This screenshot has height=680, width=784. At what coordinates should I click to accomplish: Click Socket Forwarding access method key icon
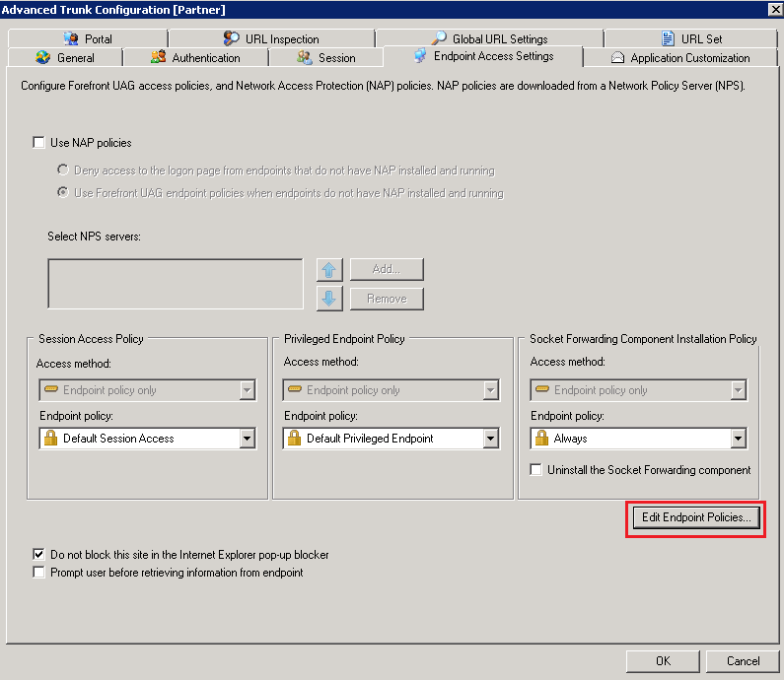(x=542, y=388)
